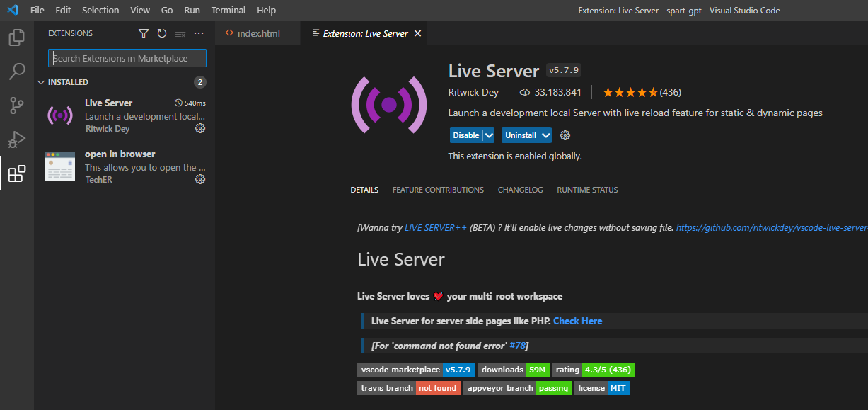Refresh the extensions list
This screenshot has height=410, width=868.
[162, 33]
